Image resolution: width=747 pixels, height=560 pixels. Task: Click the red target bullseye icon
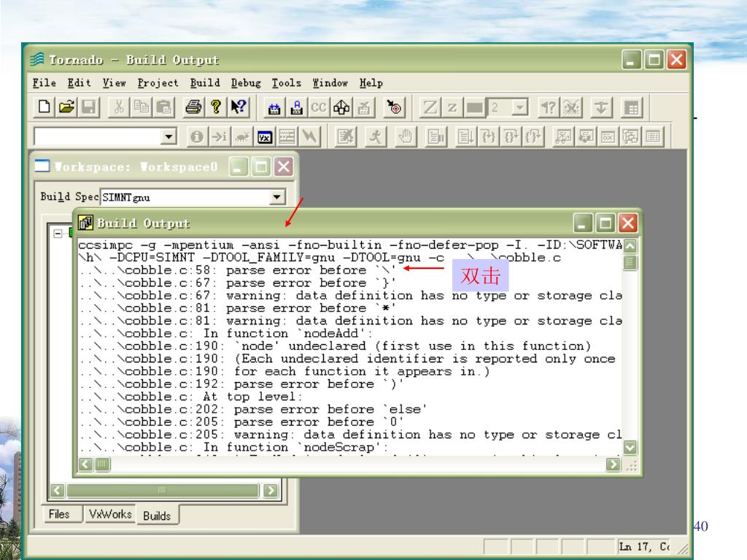point(394,108)
